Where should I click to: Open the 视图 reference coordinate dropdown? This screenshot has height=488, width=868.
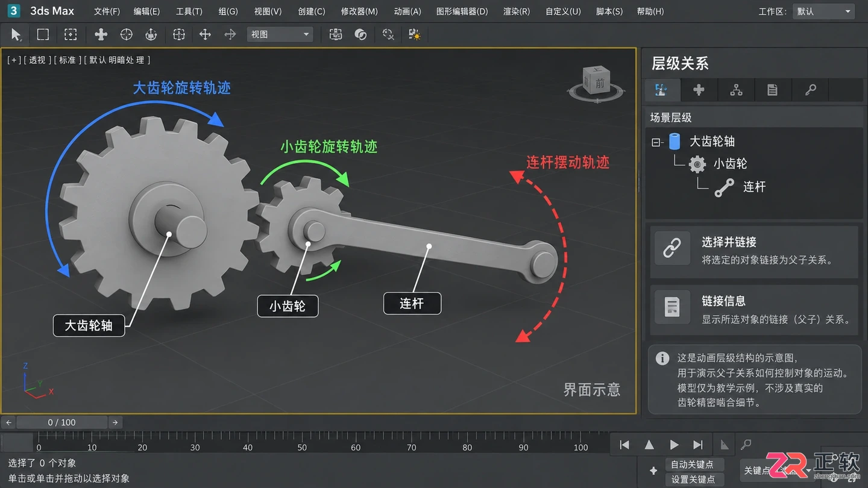coord(280,34)
